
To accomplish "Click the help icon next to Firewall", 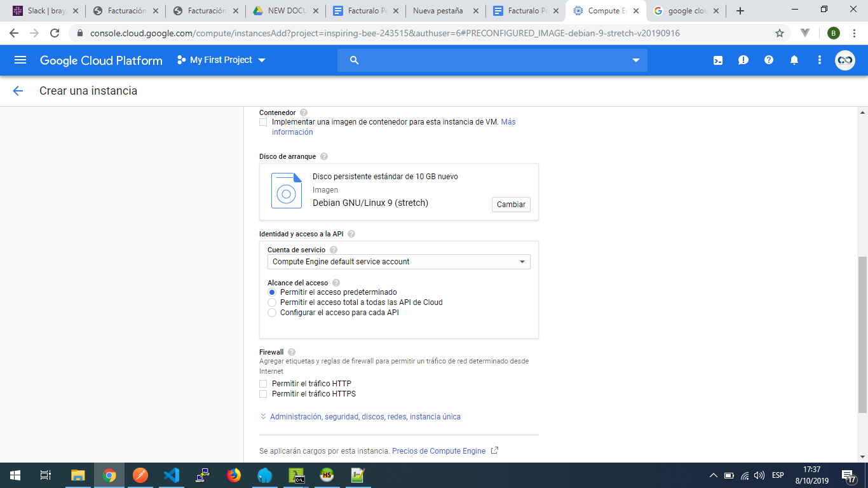I will [x=292, y=352].
